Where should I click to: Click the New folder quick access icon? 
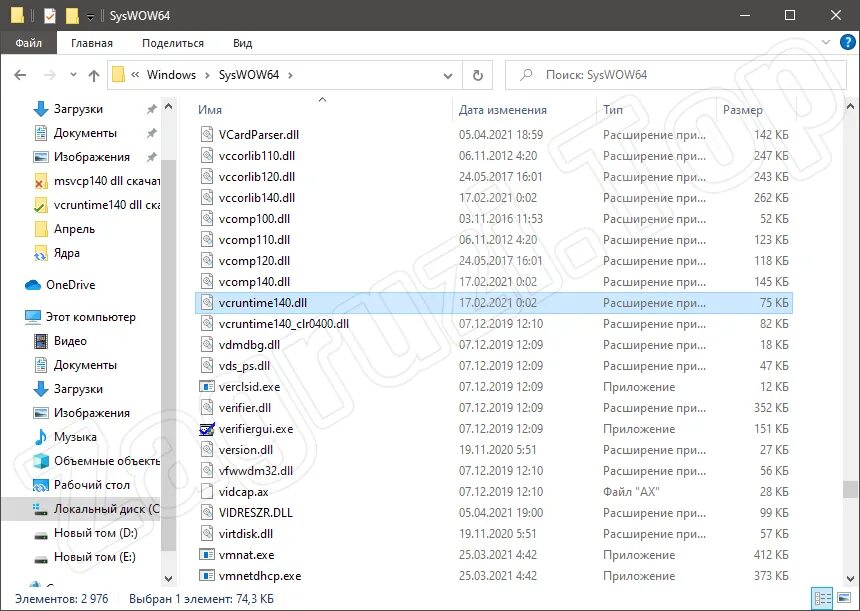point(72,15)
